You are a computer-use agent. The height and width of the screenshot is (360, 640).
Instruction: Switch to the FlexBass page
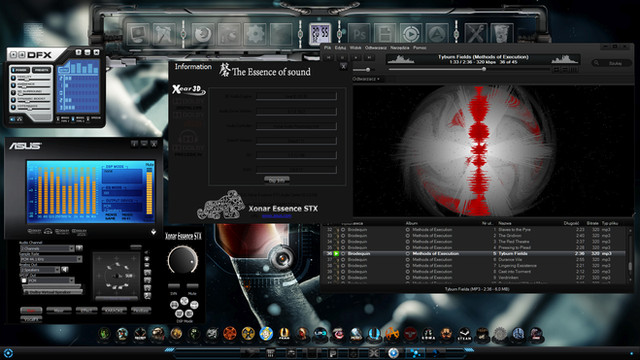click(x=141, y=310)
